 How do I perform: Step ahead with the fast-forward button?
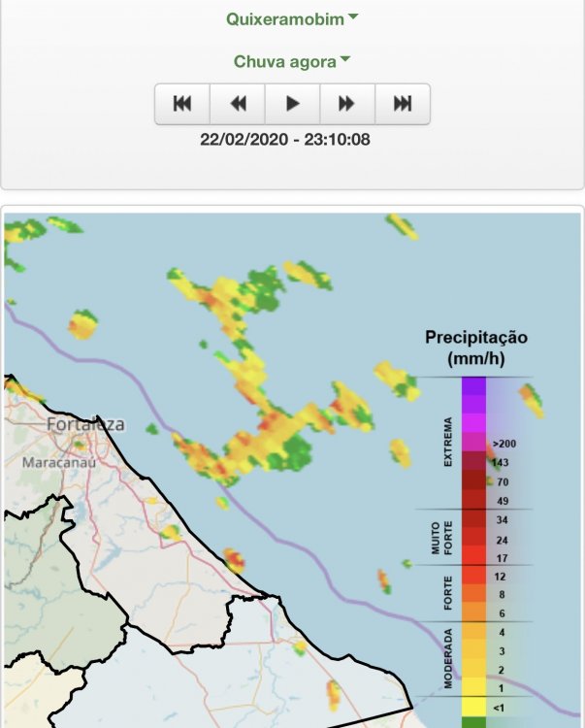[x=346, y=104]
